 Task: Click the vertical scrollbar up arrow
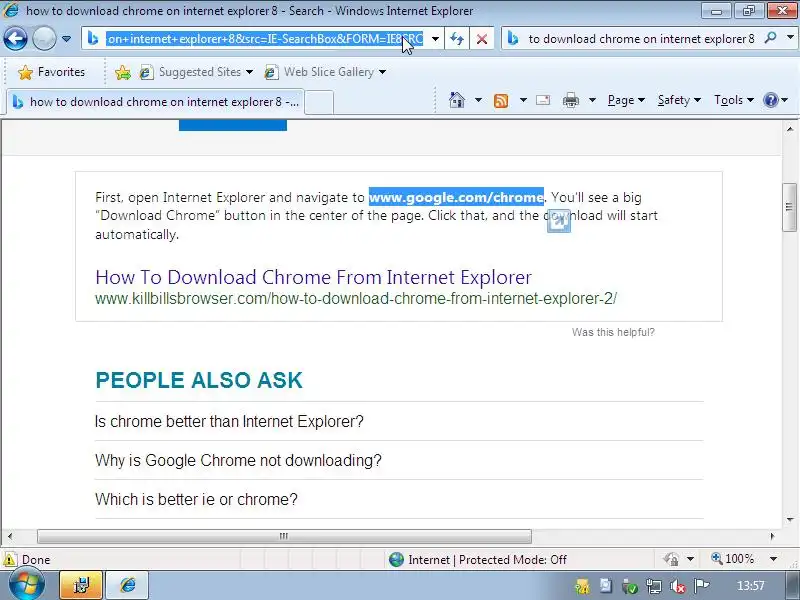pos(790,129)
